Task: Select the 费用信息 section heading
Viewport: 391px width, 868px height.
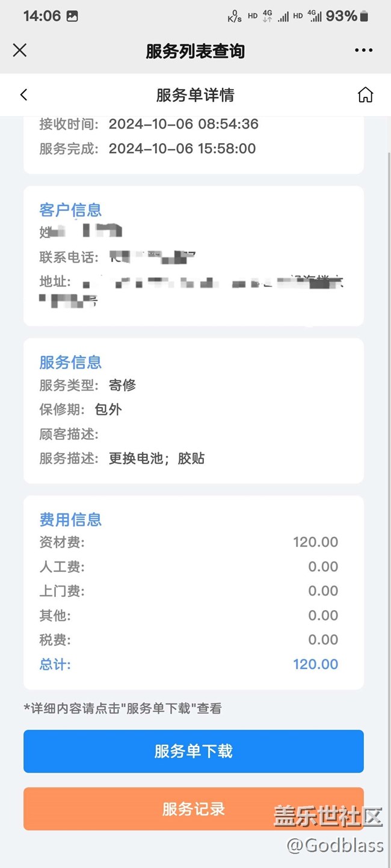Action: (x=70, y=519)
